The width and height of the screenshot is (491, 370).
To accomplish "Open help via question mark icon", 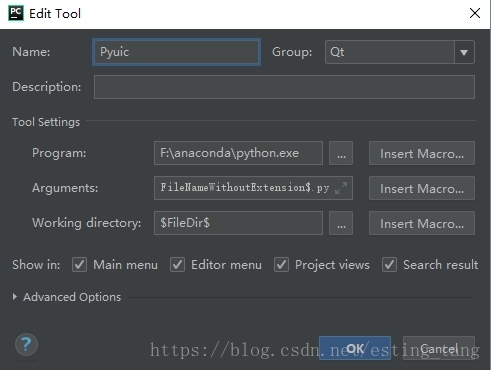I will [x=26, y=344].
